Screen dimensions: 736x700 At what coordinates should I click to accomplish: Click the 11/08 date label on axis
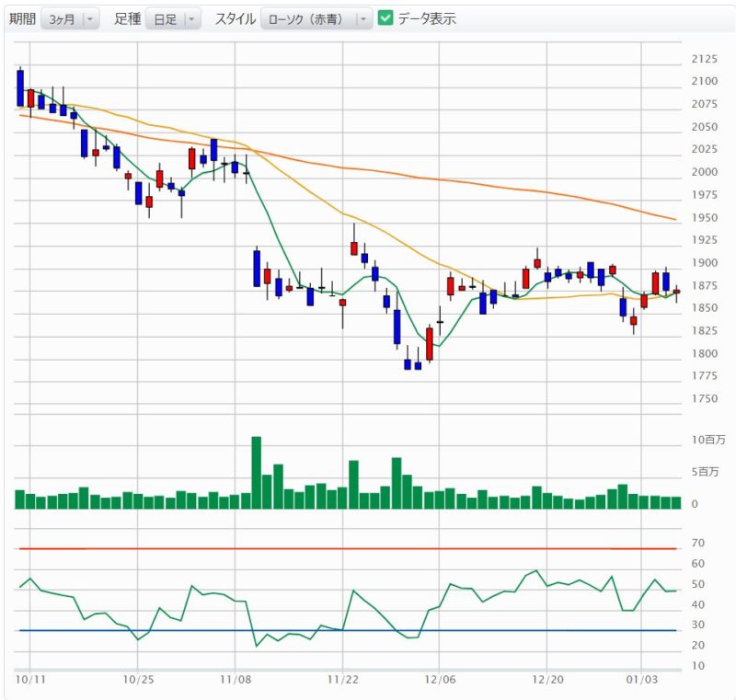(236, 680)
